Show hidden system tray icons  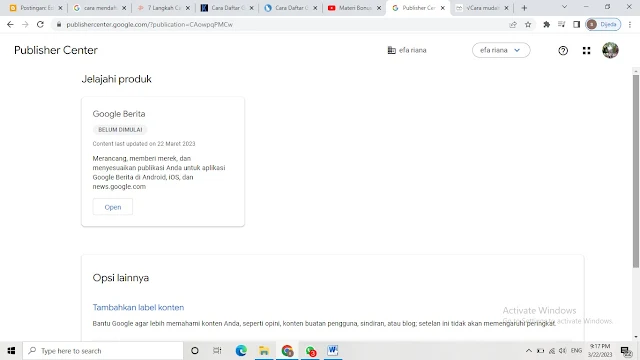[529, 351]
